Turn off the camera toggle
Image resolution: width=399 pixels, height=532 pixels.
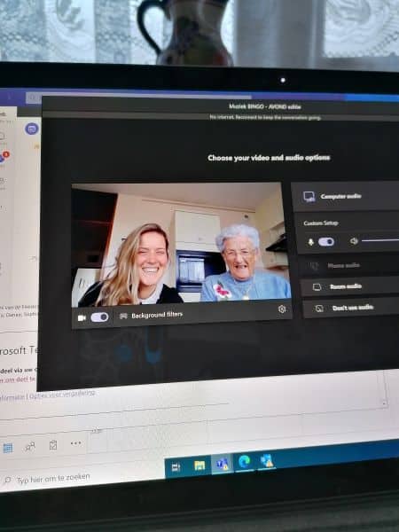tap(99, 317)
